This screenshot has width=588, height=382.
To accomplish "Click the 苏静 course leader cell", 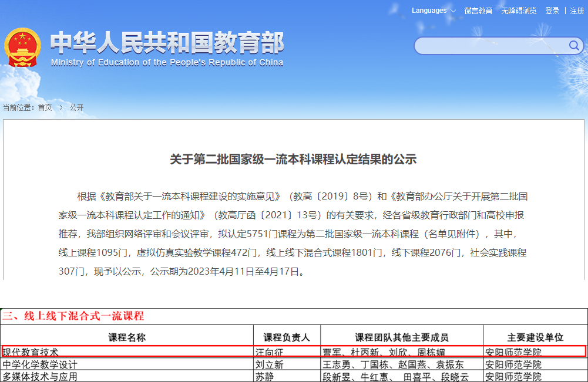I will (x=287, y=376).
